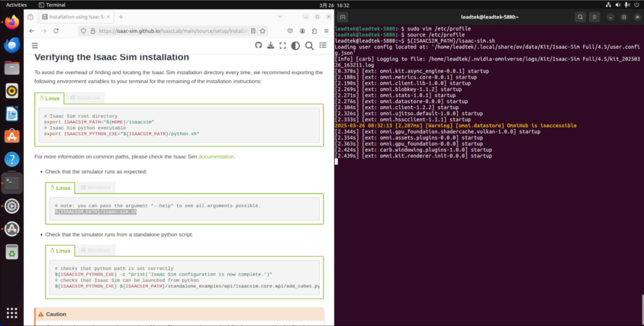Image resolution: width=644 pixels, height=326 pixels.
Task: Click the microphone indicator in top bar
Action: tap(627, 5)
